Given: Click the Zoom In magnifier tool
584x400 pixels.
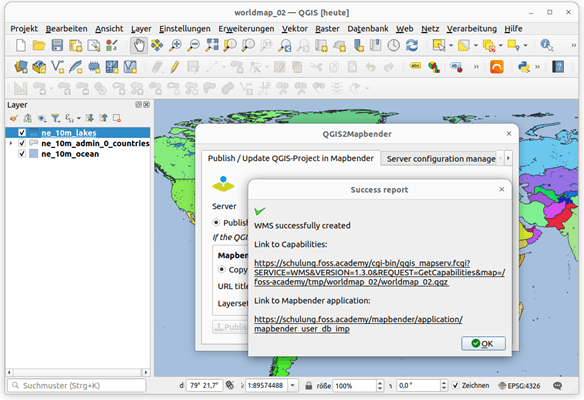Looking at the screenshot, I should coord(175,45).
